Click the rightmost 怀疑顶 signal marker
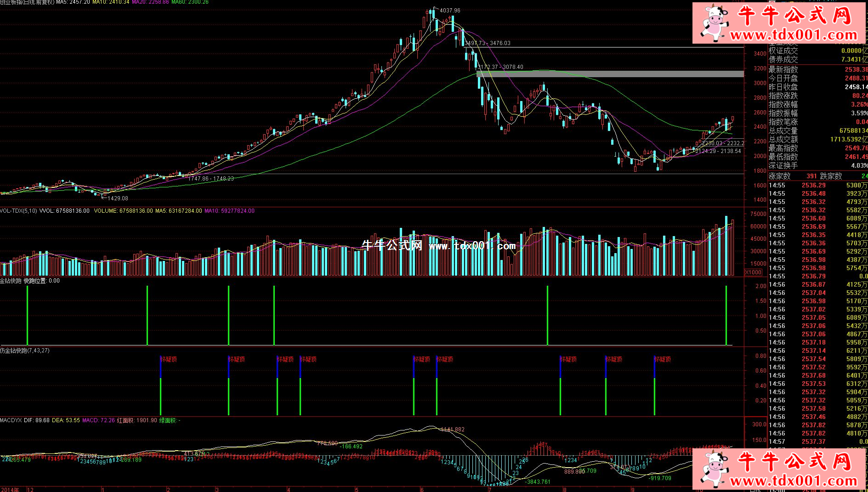Image resolution: width=868 pixels, height=492 pixels. click(663, 359)
